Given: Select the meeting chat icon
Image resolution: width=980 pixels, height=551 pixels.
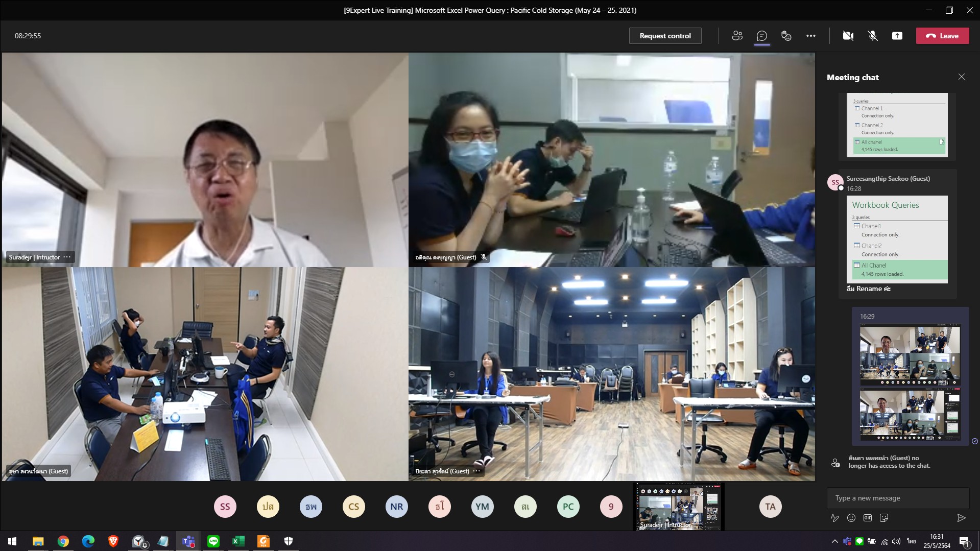Looking at the screenshot, I should 761,36.
